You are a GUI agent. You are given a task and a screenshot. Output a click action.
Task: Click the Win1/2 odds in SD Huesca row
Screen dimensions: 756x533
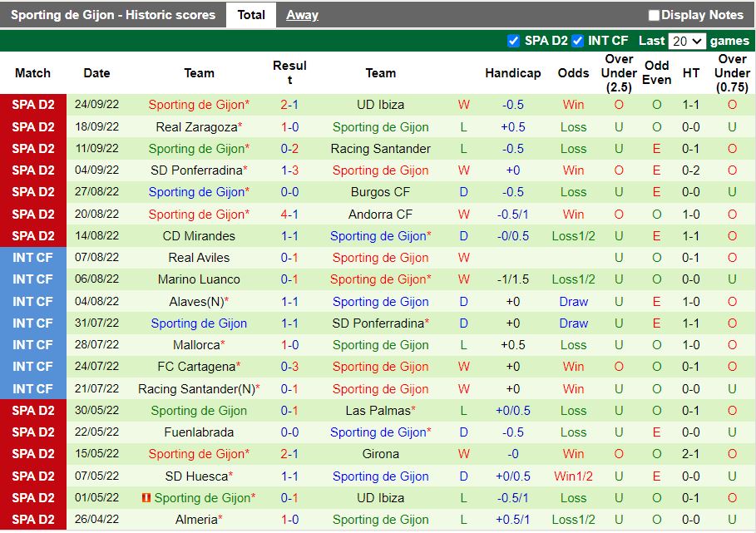(x=573, y=476)
